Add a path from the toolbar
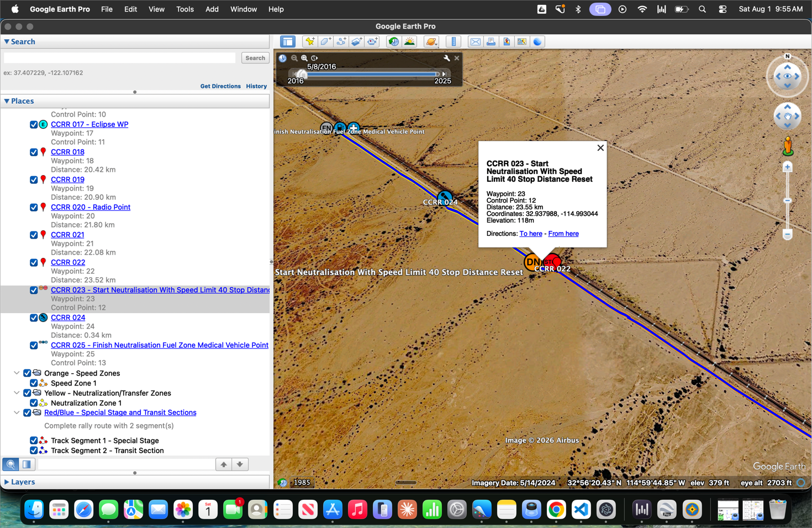 pyautogui.click(x=341, y=41)
